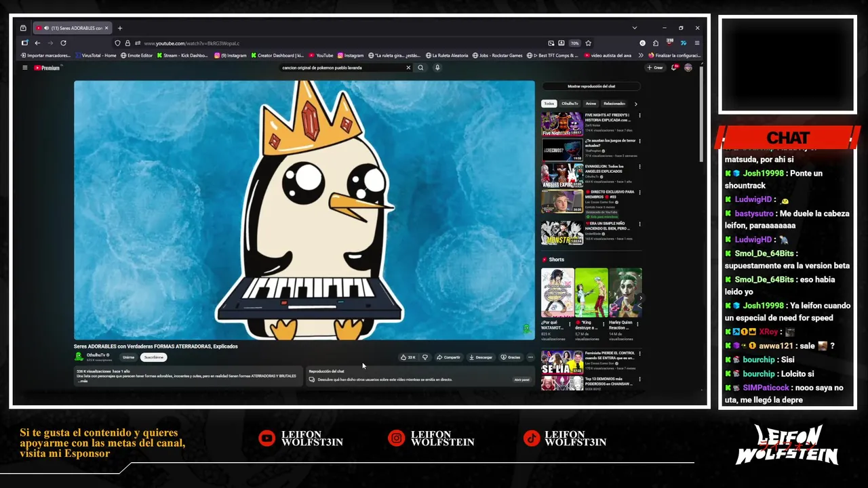This screenshot has width=868, height=488.
Task: Reload the page with refresh icon
Action: coord(63,43)
